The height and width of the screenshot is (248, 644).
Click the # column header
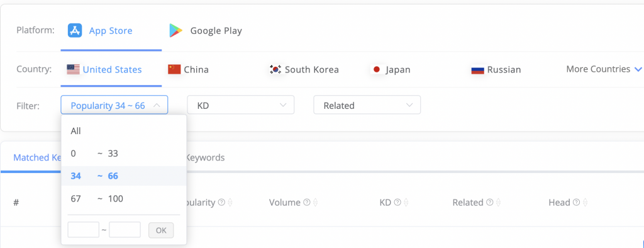tap(16, 203)
